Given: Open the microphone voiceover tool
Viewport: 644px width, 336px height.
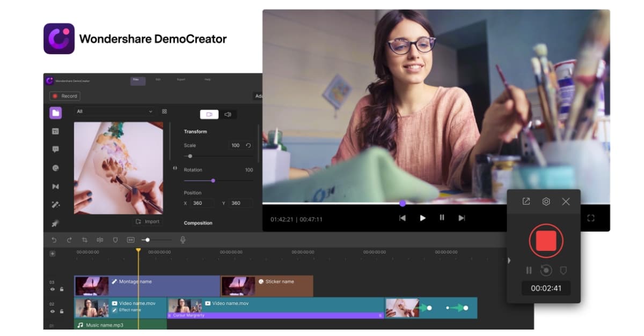Looking at the screenshot, I should pos(184,240).
